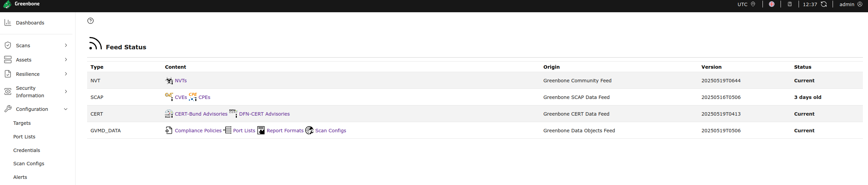Click the NVTs biohazard icon

[x=169, y=81]
